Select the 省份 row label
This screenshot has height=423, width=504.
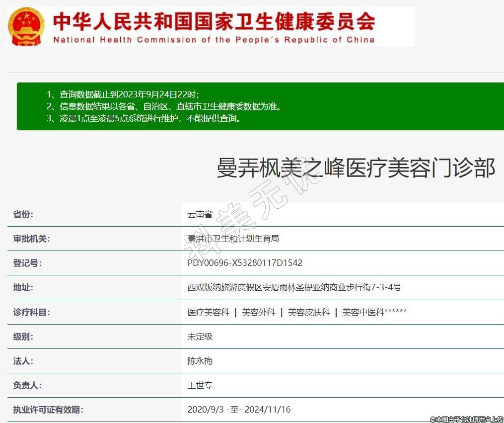[23, 214]
